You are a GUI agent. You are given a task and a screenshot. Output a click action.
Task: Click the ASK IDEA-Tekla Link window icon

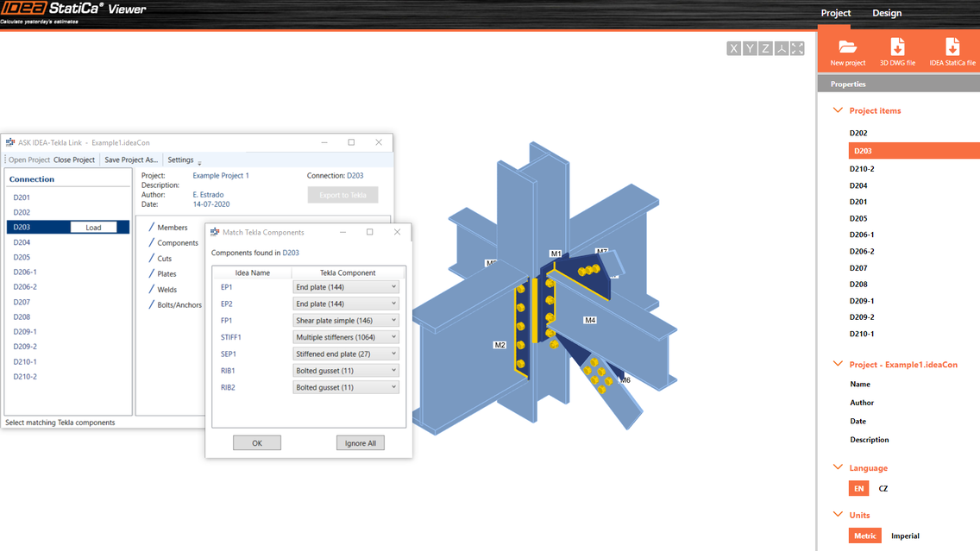coord(10,142)
